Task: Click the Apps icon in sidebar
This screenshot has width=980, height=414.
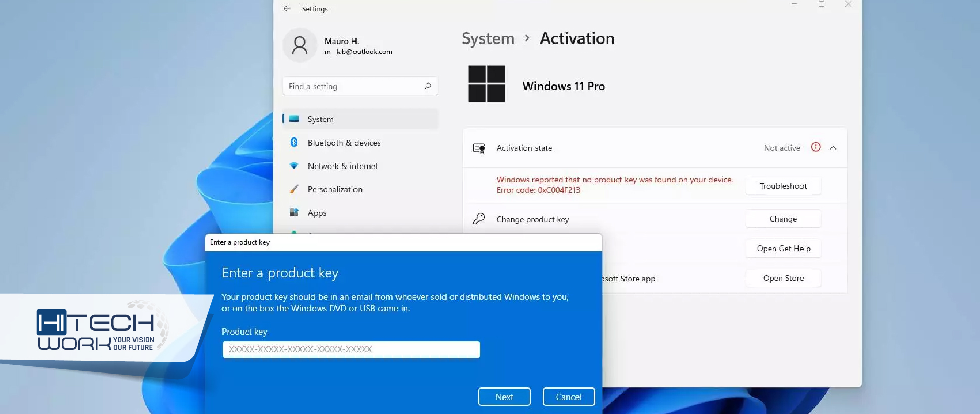Action: 294,212
